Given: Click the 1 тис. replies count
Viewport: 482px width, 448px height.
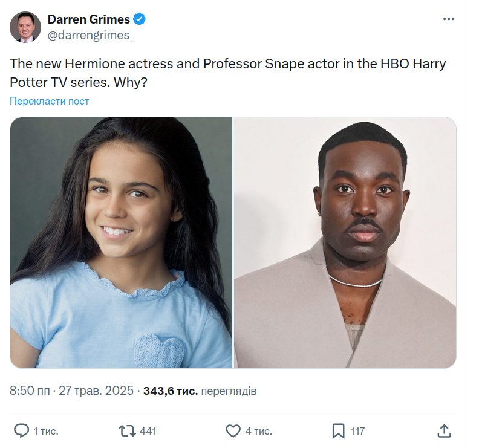Looking at the screenshot, I should tap(45, 431).
